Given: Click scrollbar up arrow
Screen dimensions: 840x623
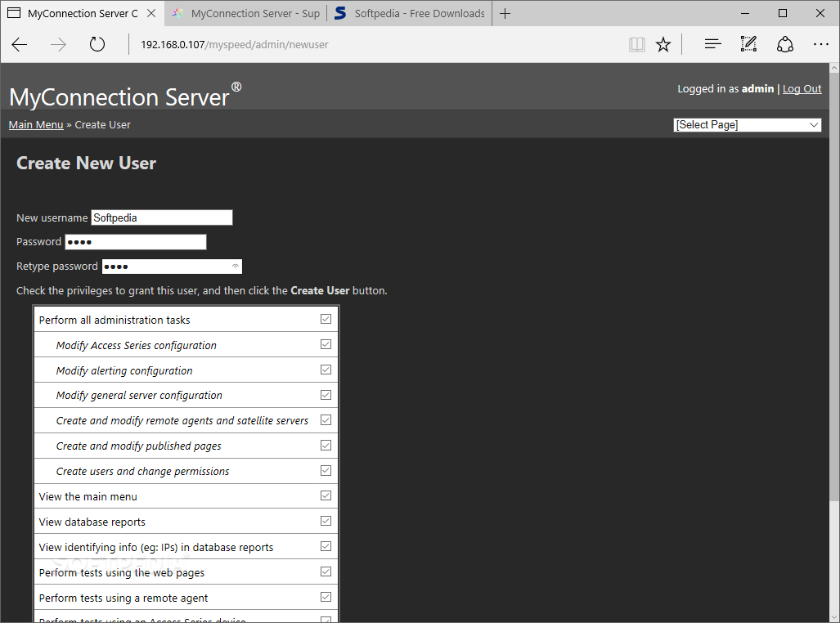Looking at the screenshot, I should [x=834, y=68].
